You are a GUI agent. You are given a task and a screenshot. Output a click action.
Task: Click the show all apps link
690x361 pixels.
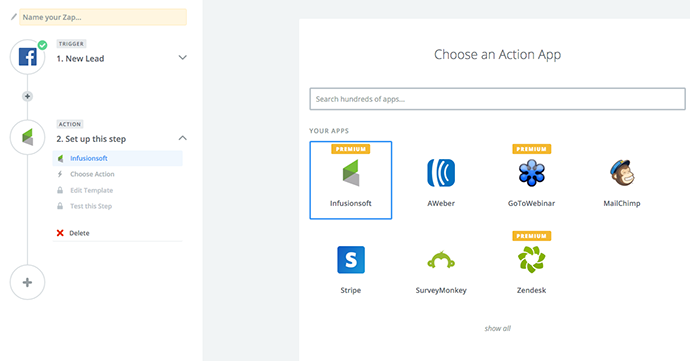pos(498,328)
